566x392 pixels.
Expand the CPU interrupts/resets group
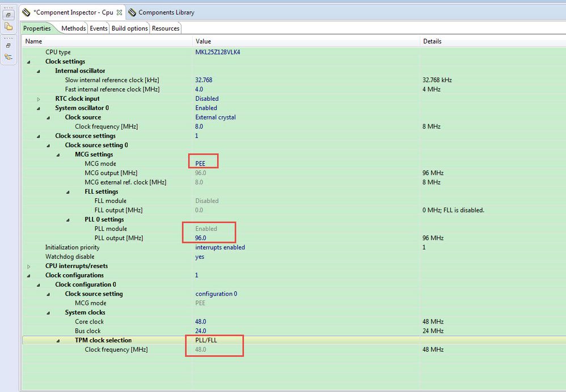28,266
